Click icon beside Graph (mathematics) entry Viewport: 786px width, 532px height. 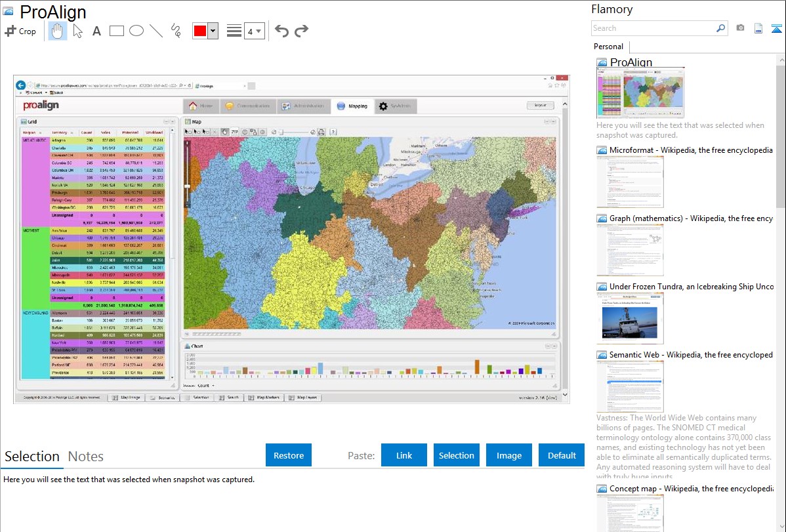pos(602,218)
